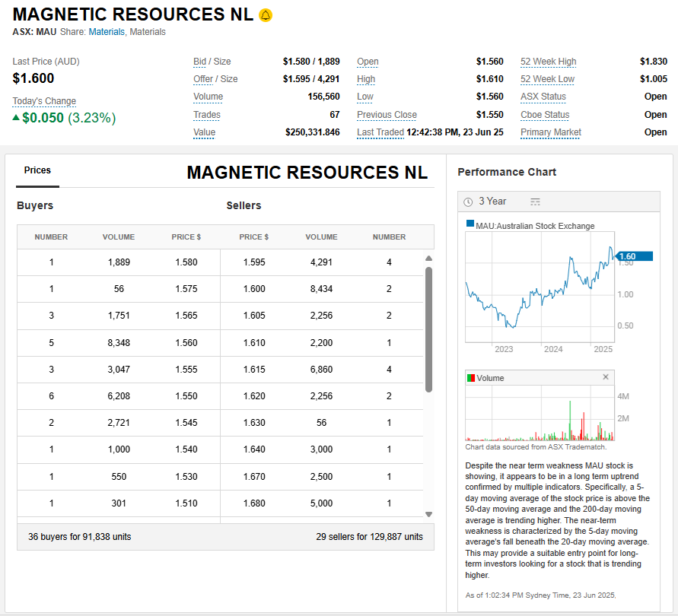Open chart settings icon beside 3 Year
678x616 pixels.
click(535, 202)
